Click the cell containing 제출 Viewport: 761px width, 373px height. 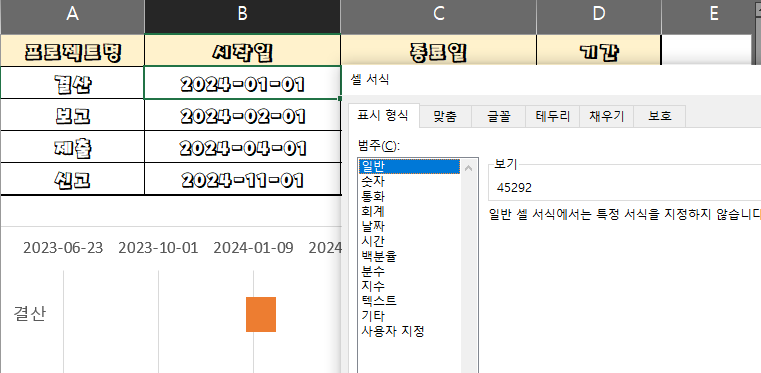72,147
